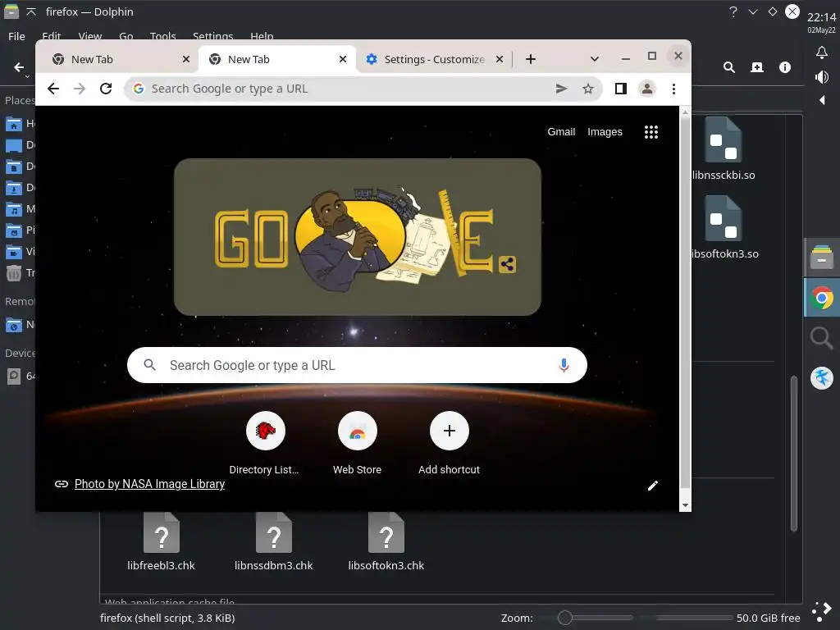This screenshot has width=840, height=630.
Task: Click Chrome forward arrow button
Action: [80, 89]
